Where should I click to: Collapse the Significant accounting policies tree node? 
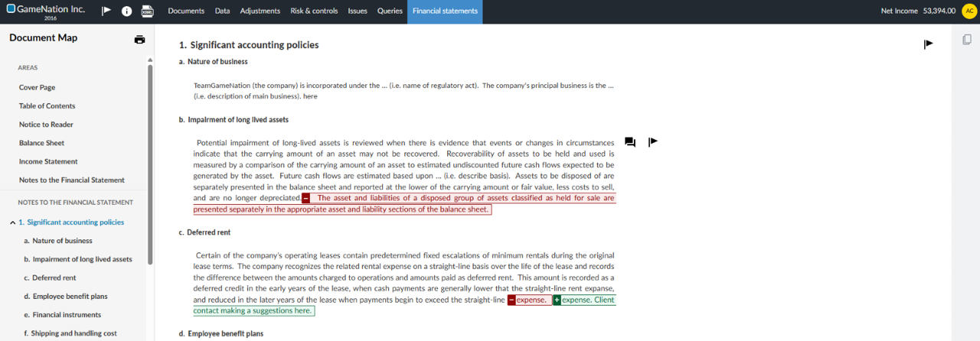(x=12, y=222)
